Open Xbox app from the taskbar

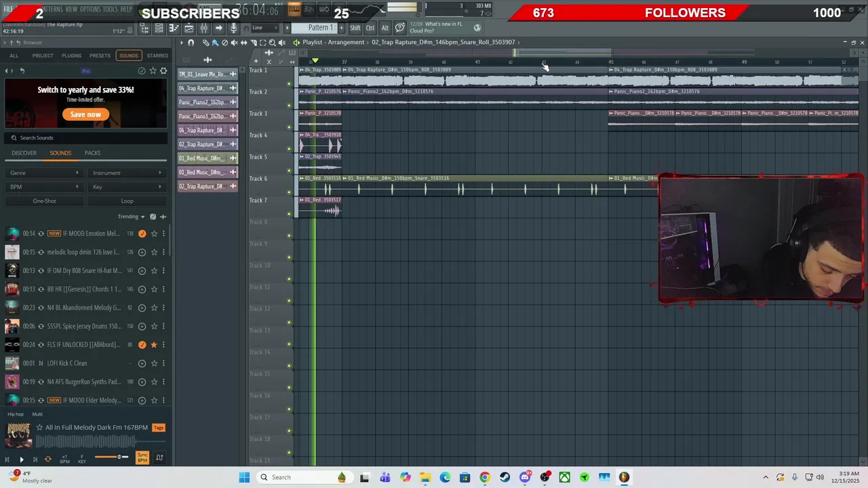click(x=564, y=477)
